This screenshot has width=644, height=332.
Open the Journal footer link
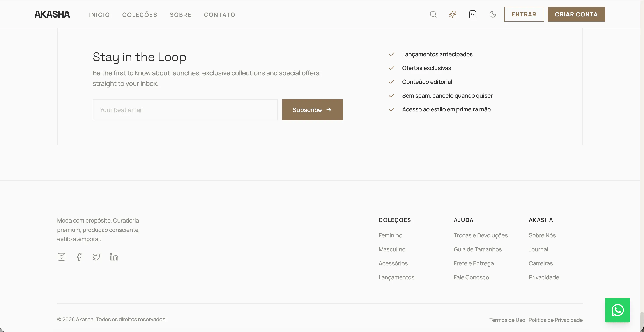[538, 249]
